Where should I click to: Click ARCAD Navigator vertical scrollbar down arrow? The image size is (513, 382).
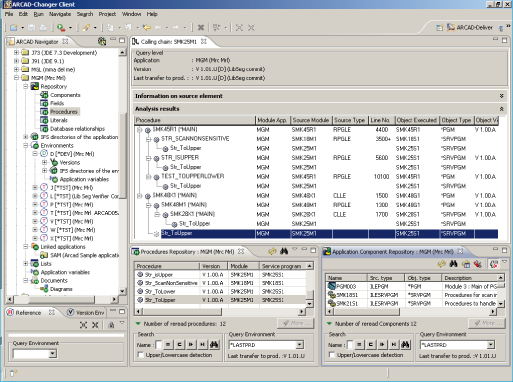(122, 291)
